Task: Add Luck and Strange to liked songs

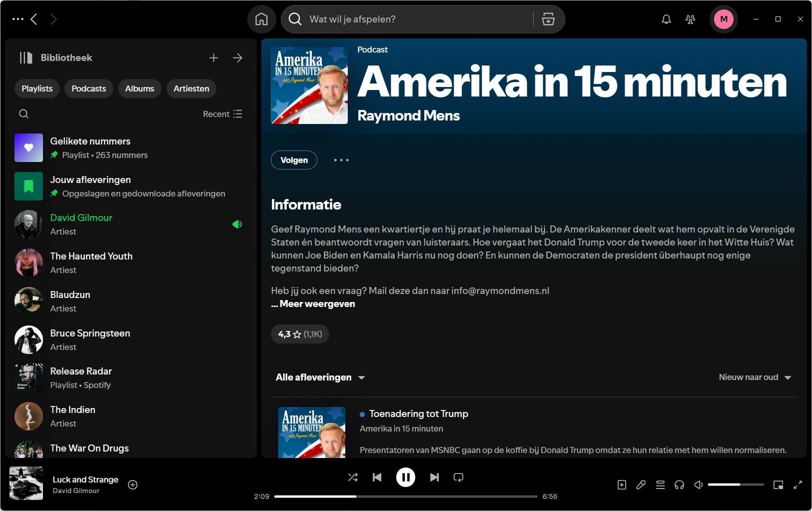Action: click(x=133, y=484)
